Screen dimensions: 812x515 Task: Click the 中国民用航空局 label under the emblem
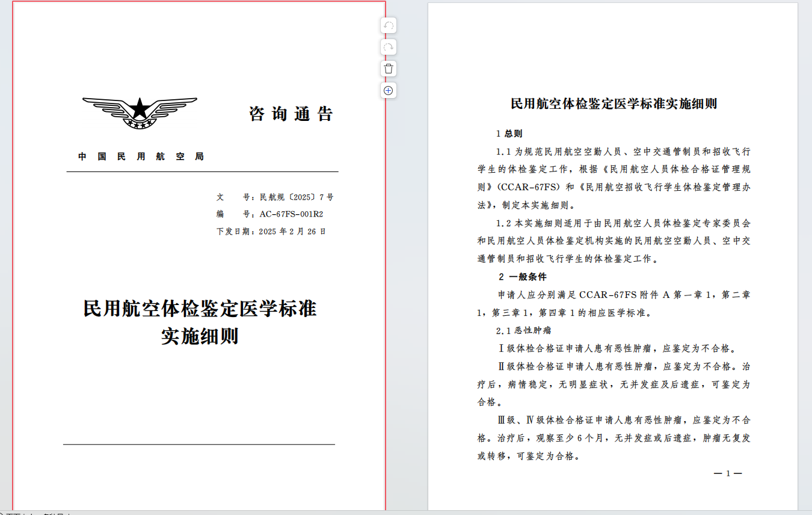point(141,156)
